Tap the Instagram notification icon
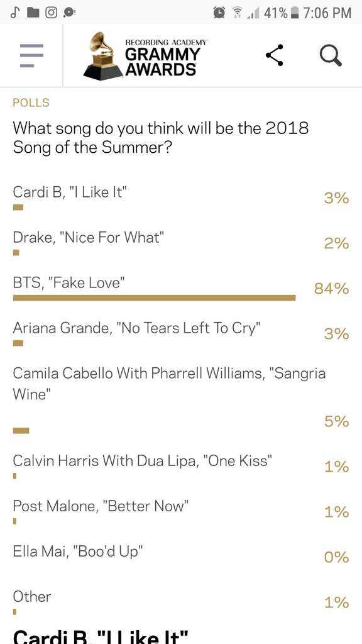This screenshot has width=362, height=644. pyautogui.click(x=50, y=13)
